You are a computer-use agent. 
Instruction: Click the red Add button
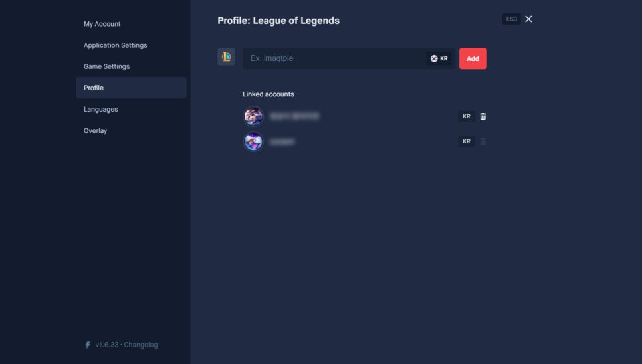(473, 58)
